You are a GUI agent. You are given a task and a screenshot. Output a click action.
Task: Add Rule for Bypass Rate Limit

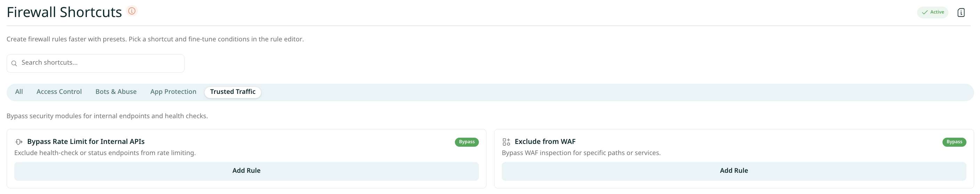tap(246, 171)
